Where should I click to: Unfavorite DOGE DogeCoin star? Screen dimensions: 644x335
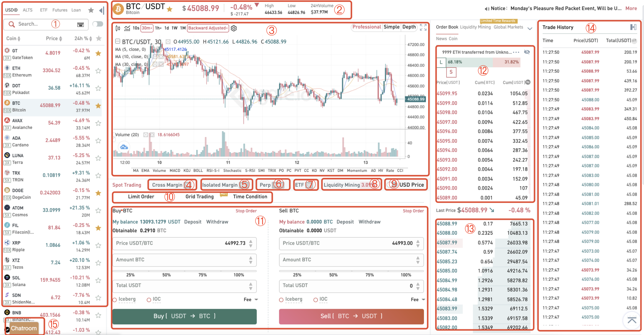pyautogui.click(x=98, y=193)
